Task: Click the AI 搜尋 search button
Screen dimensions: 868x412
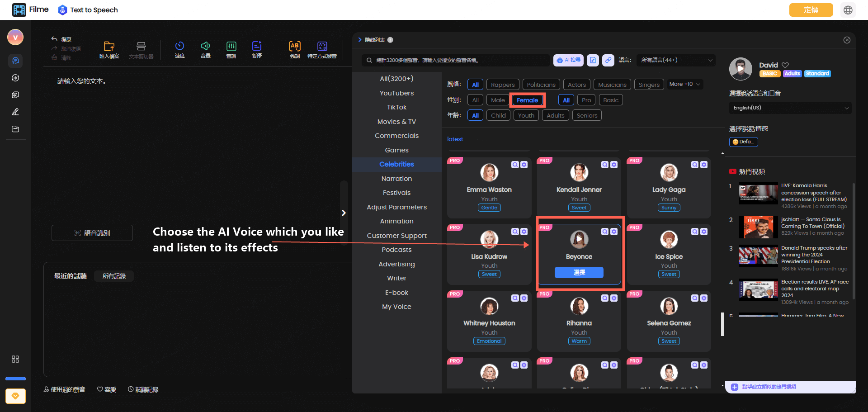Action: pos(569,60)
